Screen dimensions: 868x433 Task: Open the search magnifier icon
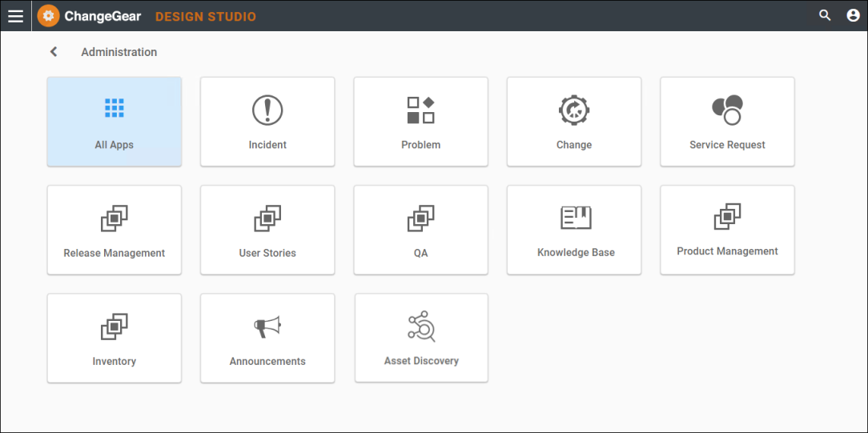click(x=825, y=15)
